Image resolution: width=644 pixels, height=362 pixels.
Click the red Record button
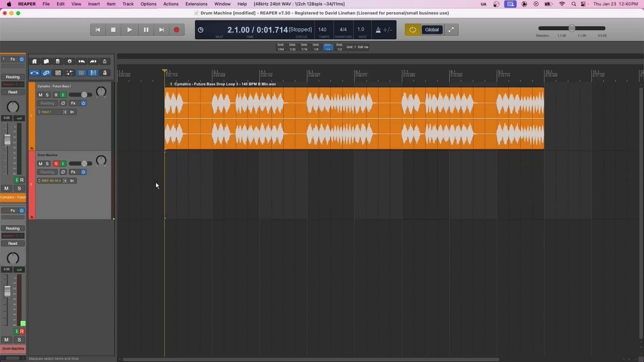pyautogui.click(x=176, y=30)
